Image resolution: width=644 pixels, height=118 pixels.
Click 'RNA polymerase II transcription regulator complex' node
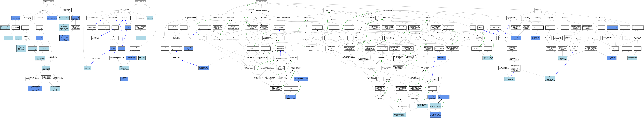coord(124,68)
